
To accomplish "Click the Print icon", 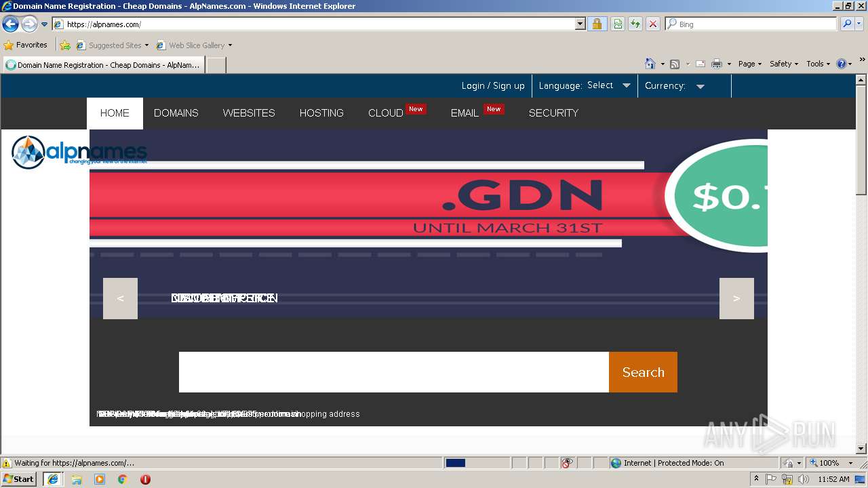I will 717,64.
